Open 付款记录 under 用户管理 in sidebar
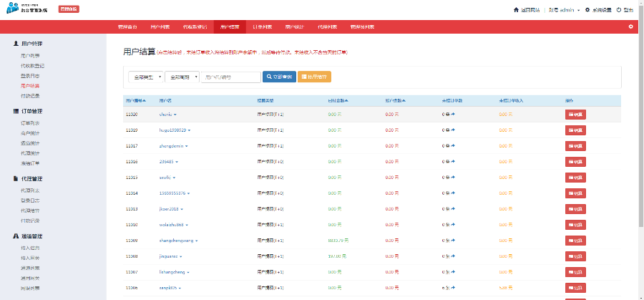644x300 pixels. [30, 96]
